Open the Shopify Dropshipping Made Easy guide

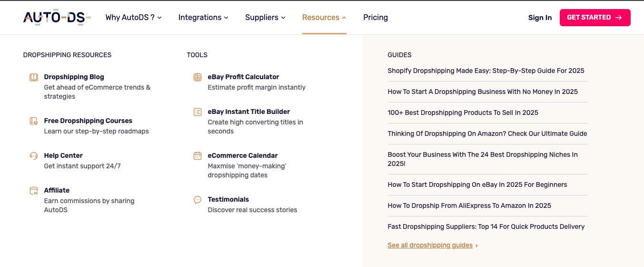pos(486,71)
